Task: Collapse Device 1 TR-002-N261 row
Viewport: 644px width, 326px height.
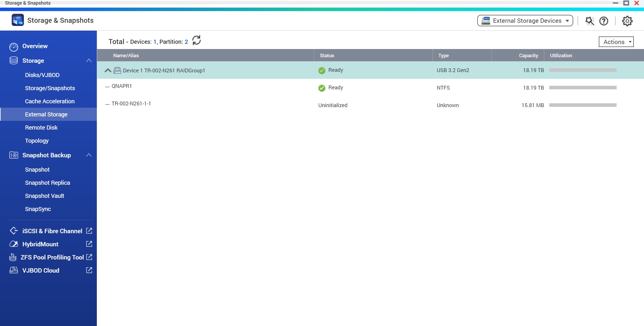Action: 108,70
